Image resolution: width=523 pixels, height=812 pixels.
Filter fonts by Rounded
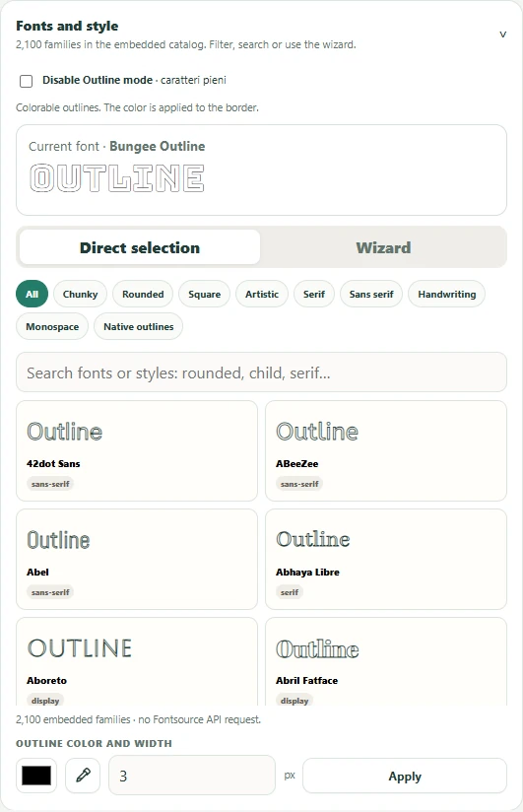click(x=143, y=294)
